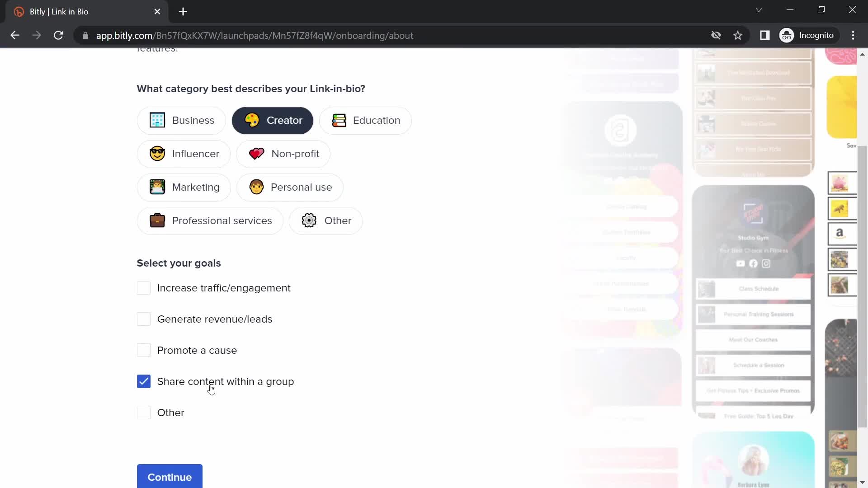Enable the Promote a cause checkbox

click(144, 350)
